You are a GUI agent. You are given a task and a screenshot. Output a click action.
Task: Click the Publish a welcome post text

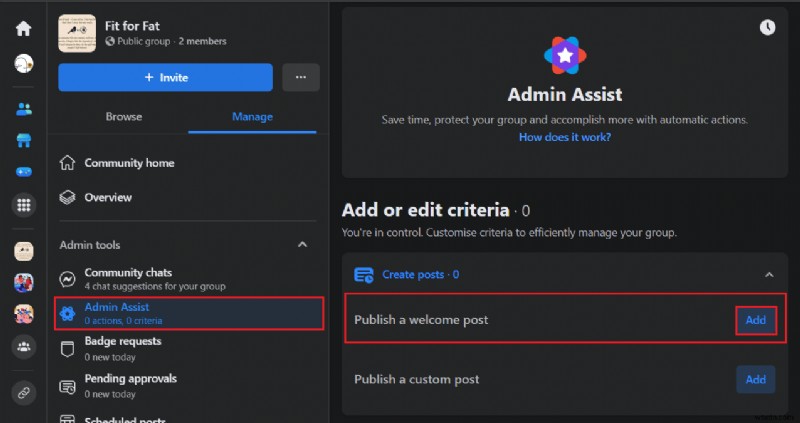tap(421, 320)
